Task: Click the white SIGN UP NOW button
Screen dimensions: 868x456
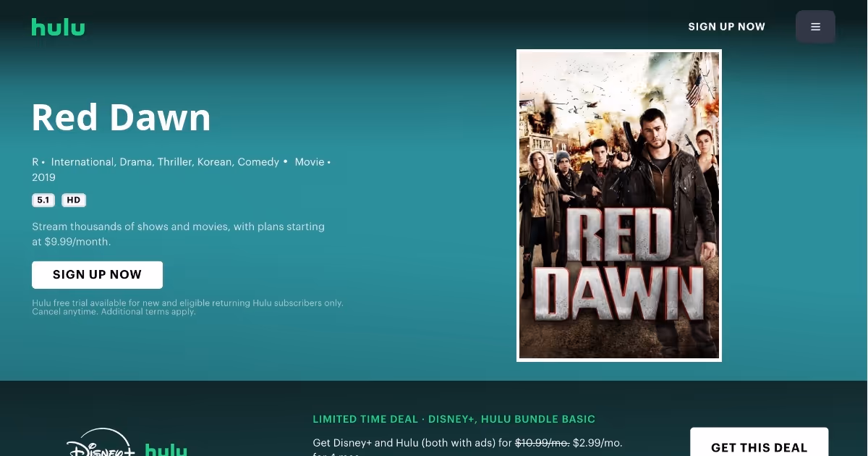Action: [x=97, y=275]
